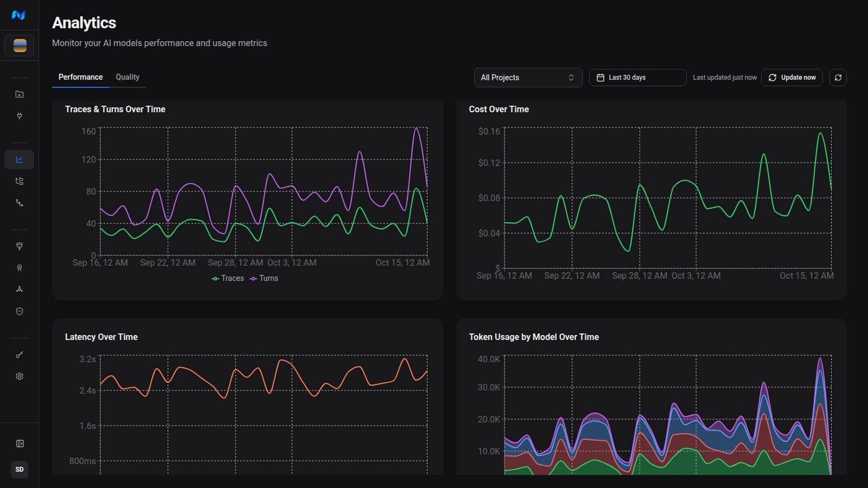Open the API keys key icon
Image resolution: width=868 pixels, height=488 pixels.
[20, 355]
